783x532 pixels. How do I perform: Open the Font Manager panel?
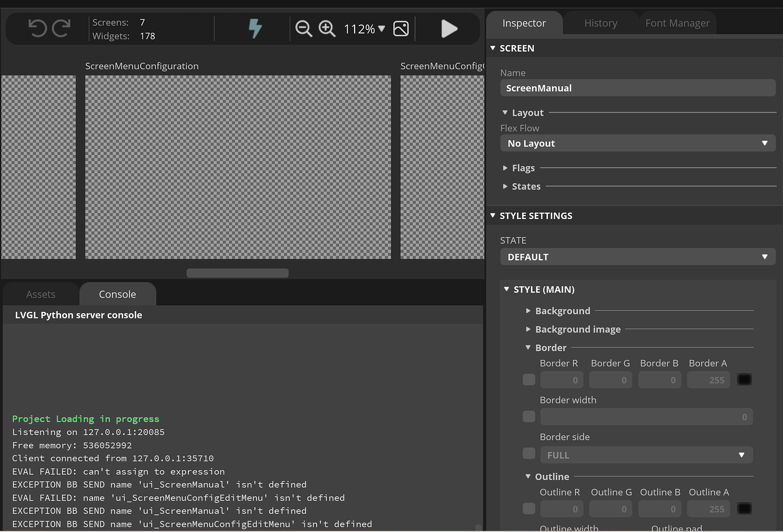click(x=677, y=23)
